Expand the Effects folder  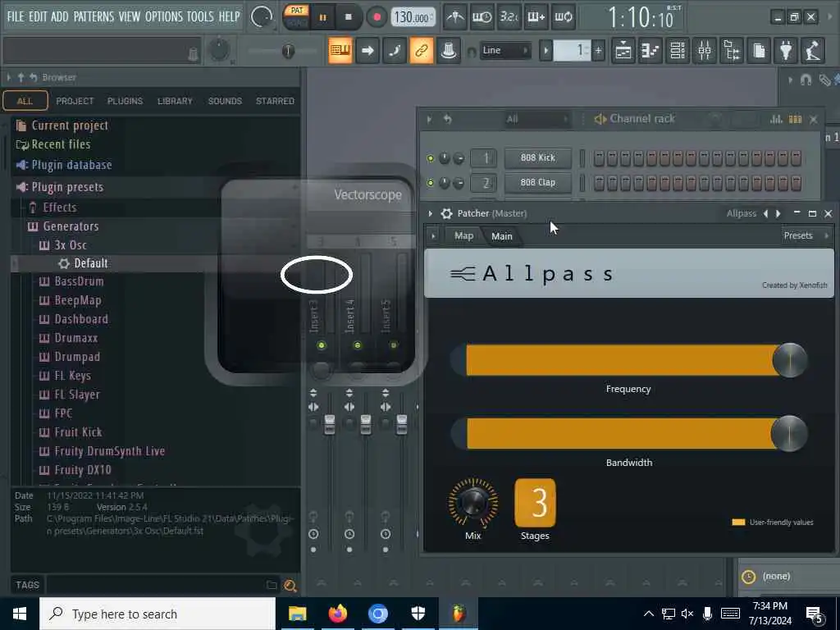(x=59, y=208)
